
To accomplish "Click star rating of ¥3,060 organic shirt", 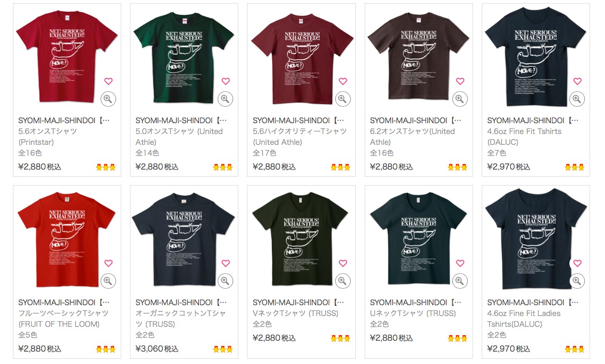I will (x=223, y=350).
